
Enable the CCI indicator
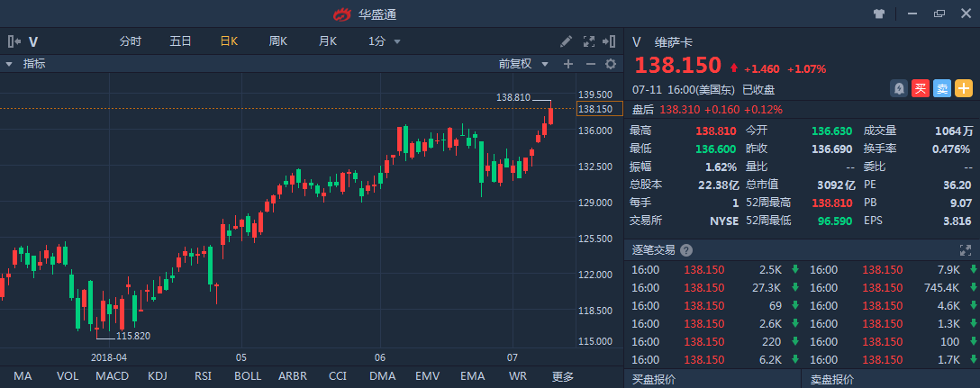338,376
